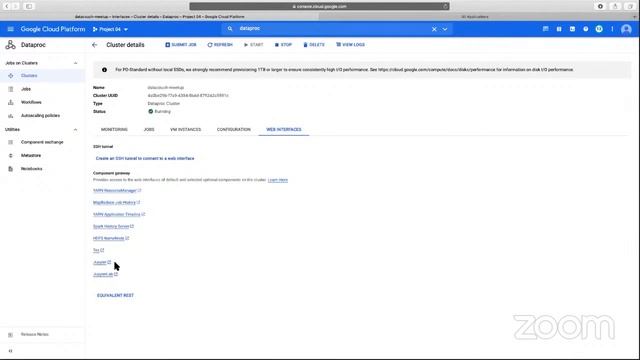Click the Safari share icon
640x360 pixels.
(x=616, y=7)
